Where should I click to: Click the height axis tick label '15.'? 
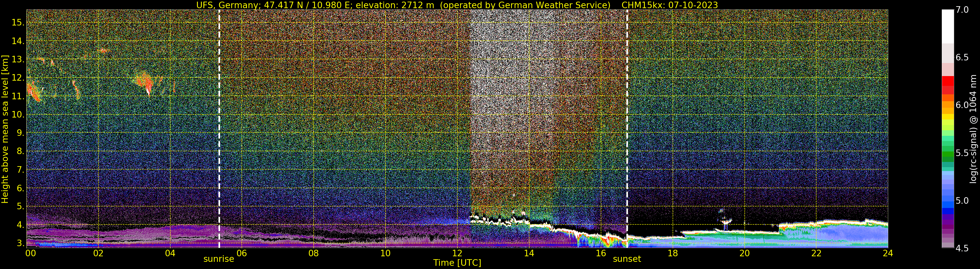18,23
